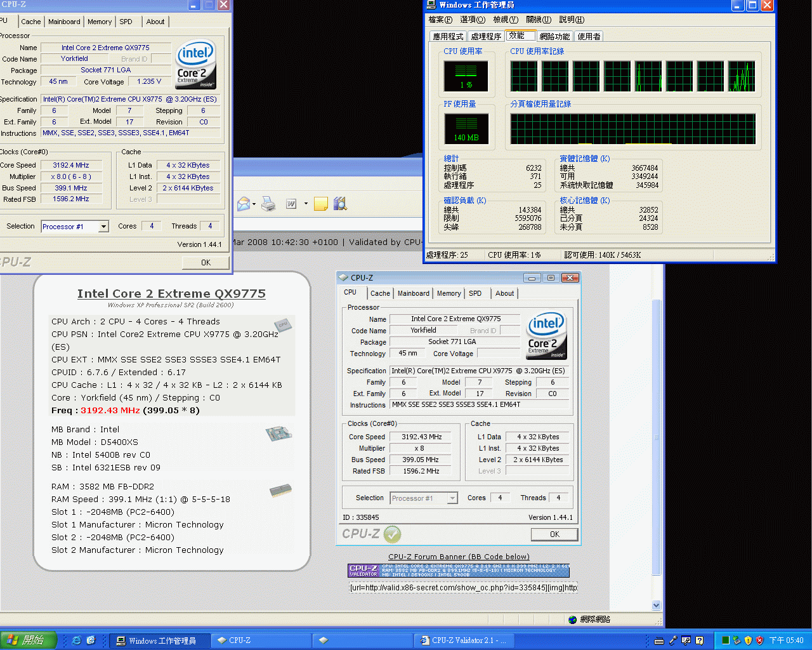Image resolution: width=812 pixels, height=650 pixels.
Task: Click the keyboard icon in the tray area
Action: click(x=659, y=640)
